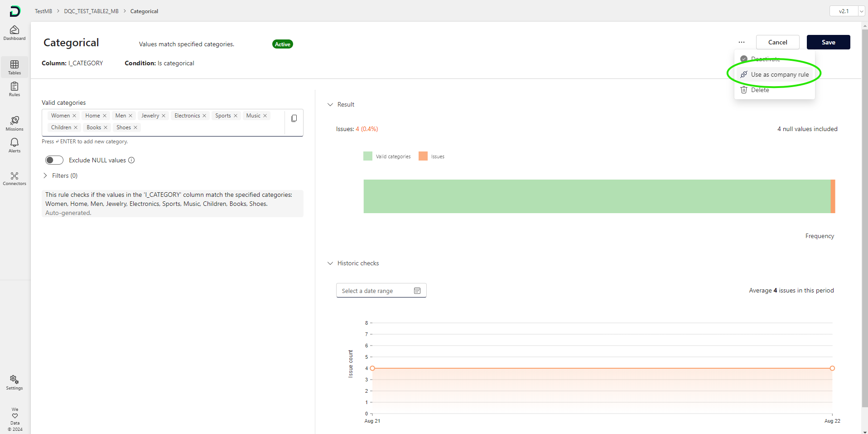Click info icon next to Exclude NULL values
The image size is (868, 434).
(131, 160)
